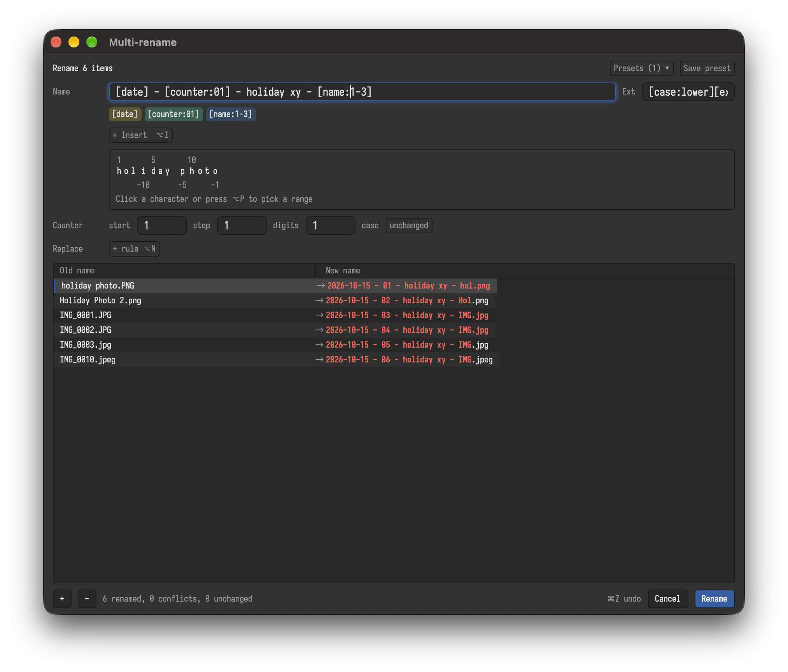Image resolution: width=788 pixels, height=672 pixels.
Task: Open the case 'unchanged' selector
Action: (x=409, y=226)
